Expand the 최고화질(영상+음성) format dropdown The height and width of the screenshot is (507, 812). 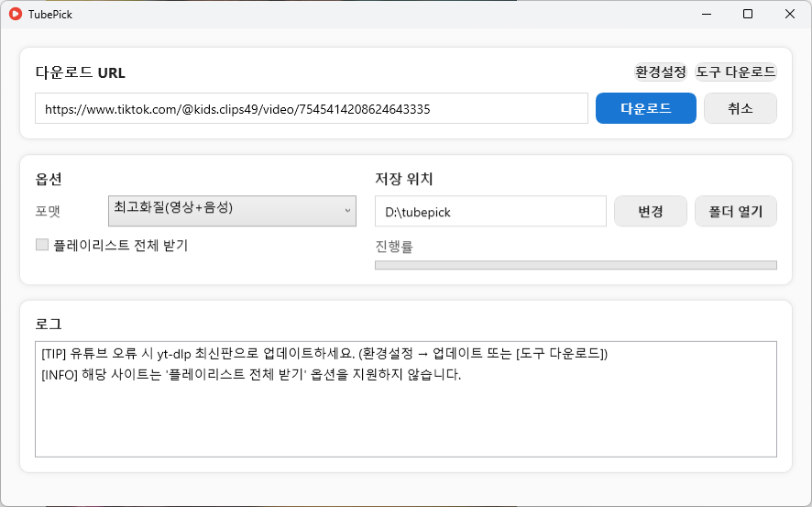tap(232, 211)
